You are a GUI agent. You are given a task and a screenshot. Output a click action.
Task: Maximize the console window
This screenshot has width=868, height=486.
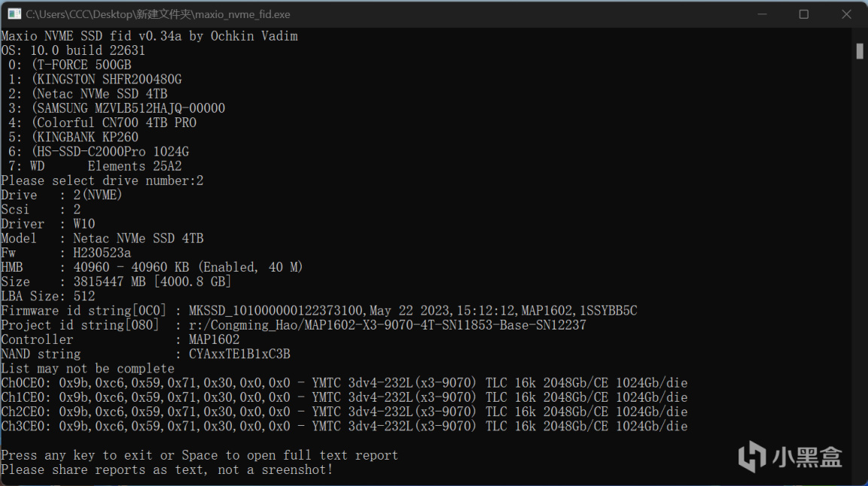point(803,14)
